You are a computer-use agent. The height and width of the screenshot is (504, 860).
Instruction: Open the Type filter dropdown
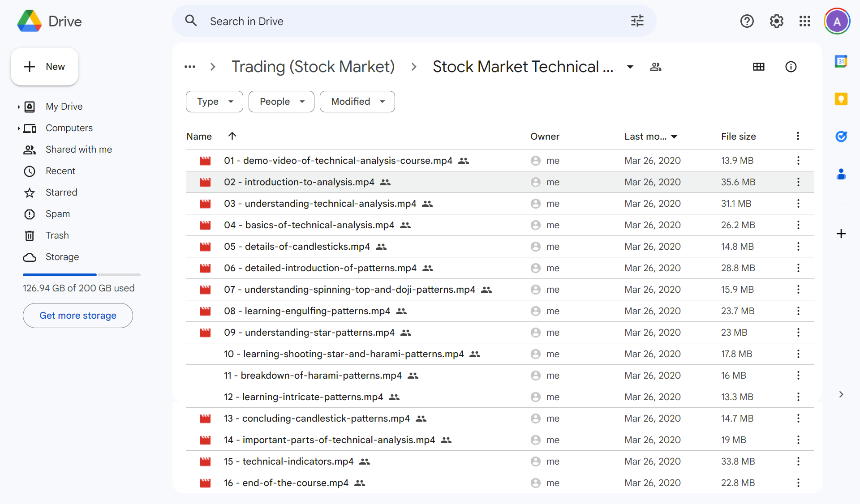point(214,102)
